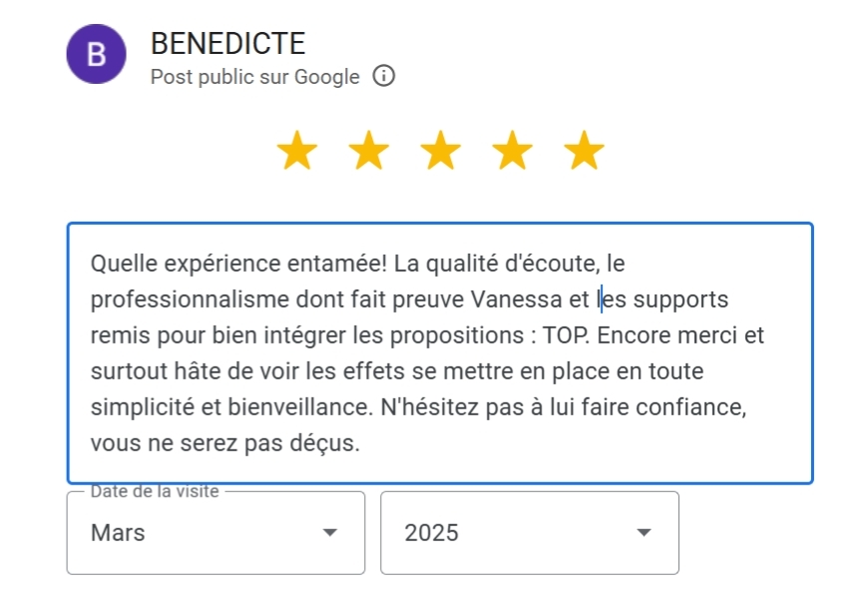Image resolution: width=868 pixels, height=596 pixels.
Task: Click the Post public sur Google text
Action: pyautogui.click(x=254, y=77)
